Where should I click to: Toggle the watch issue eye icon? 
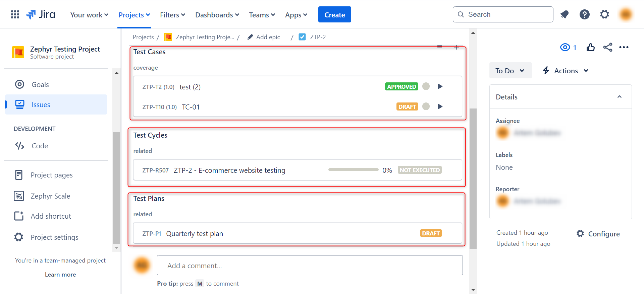(565, 48)
